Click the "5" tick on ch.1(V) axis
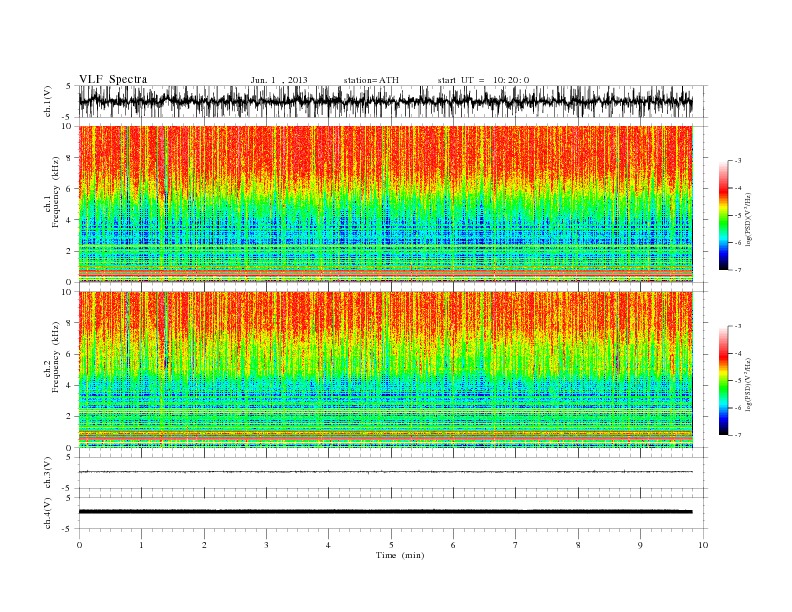Viewport: 792px width, 612px height. 69,86
